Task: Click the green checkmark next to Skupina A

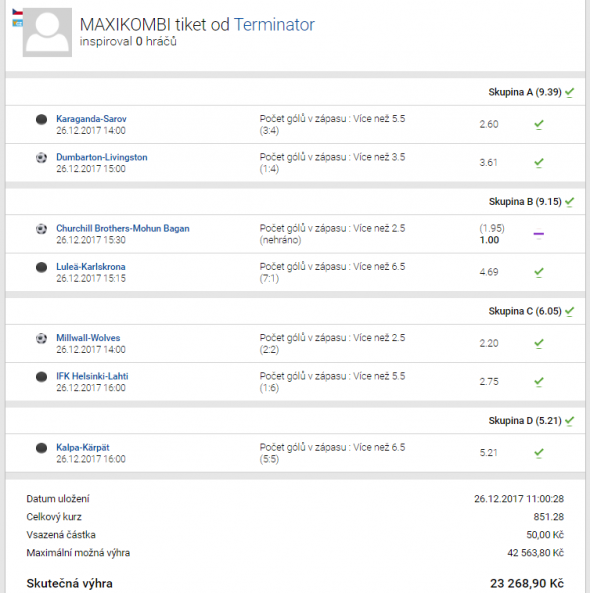Action: pyautogui.click(x=570, y=92)
